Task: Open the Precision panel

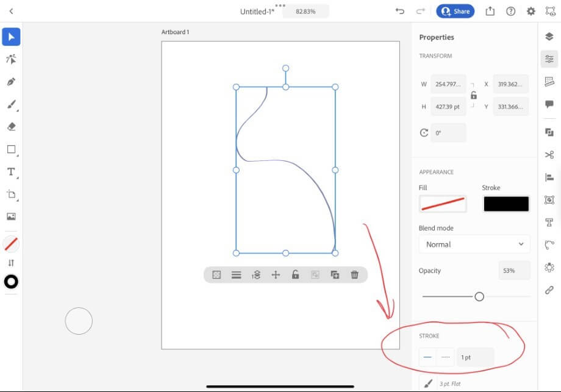Action: coord(549,81)
